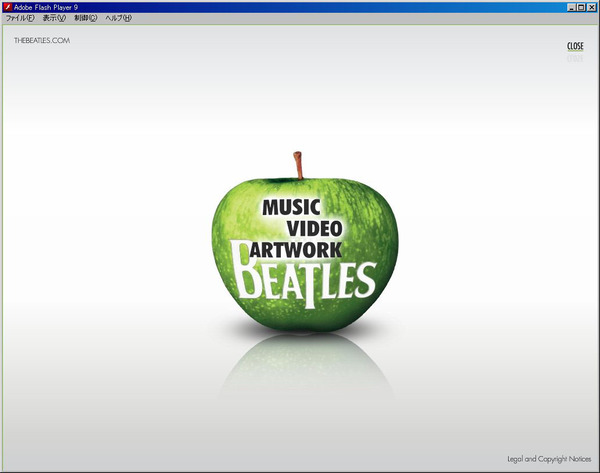Select MUSIC on the apple
This screenshot has width=600, height=473.
[291, 207]
